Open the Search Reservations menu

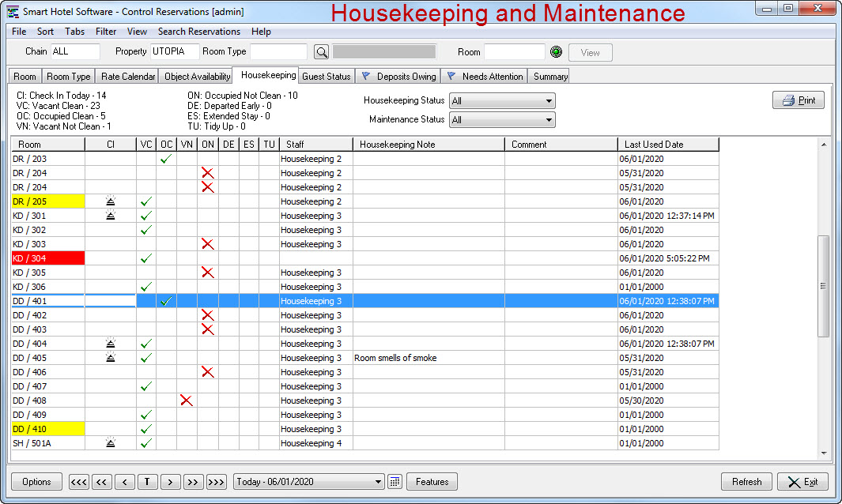(198, 32)
